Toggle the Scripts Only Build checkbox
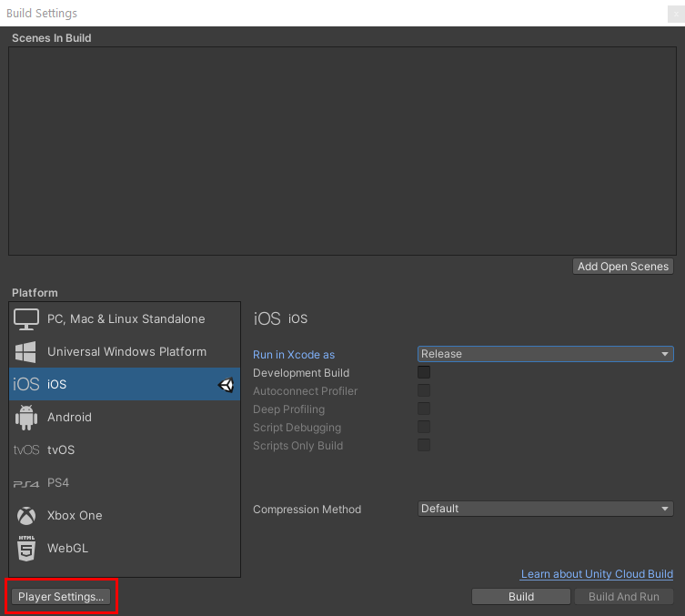Viewport: 685px width, 616px height. coord(424,445)
